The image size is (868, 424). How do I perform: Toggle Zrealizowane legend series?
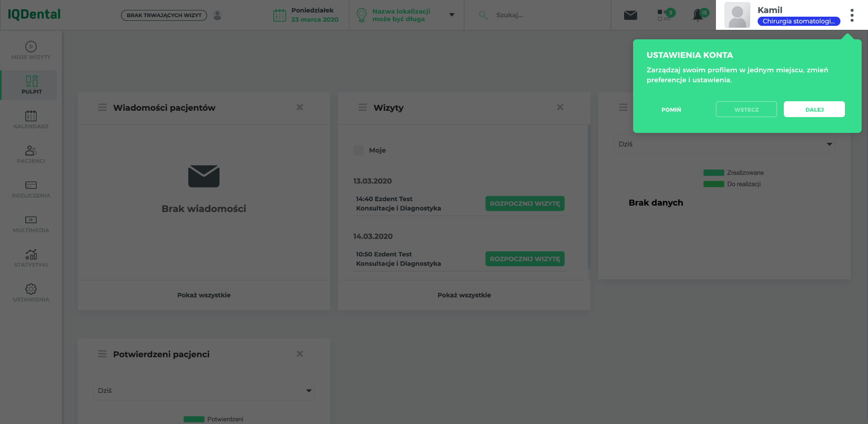coord(733,173)
